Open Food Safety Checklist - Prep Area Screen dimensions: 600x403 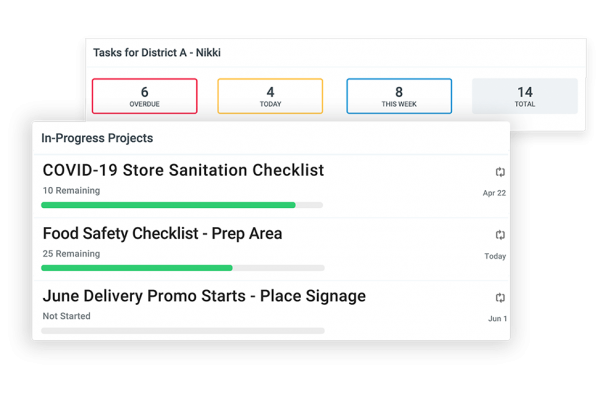(162, 233)
